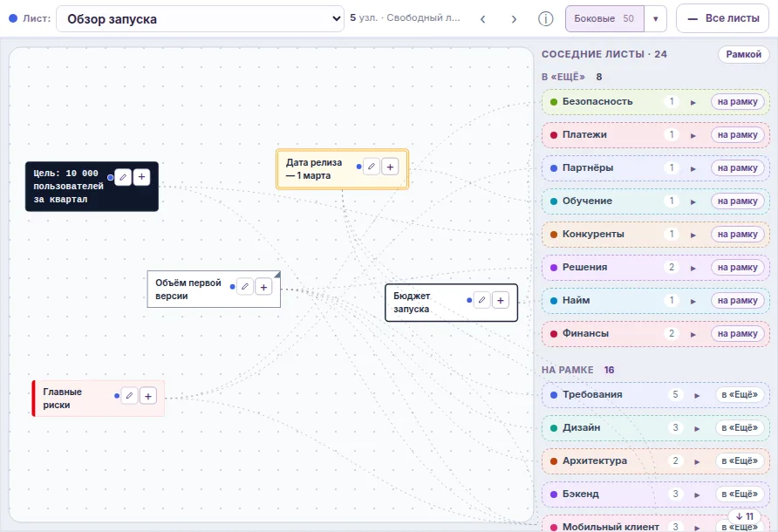Click the plus on «Бюджет запуска» node
Image resolution: width=778 pixels, height=532 pixels.
[x=501, y=300]
